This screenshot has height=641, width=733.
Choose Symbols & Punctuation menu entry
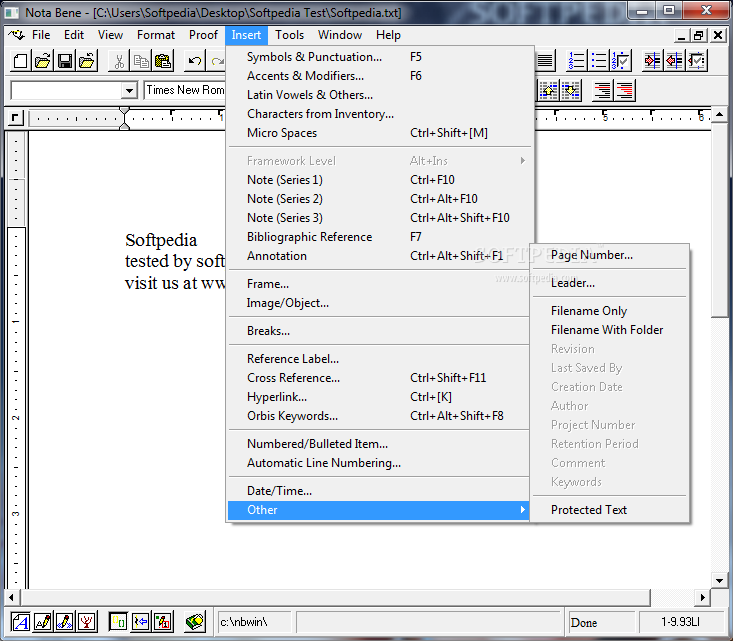point(379,57)
